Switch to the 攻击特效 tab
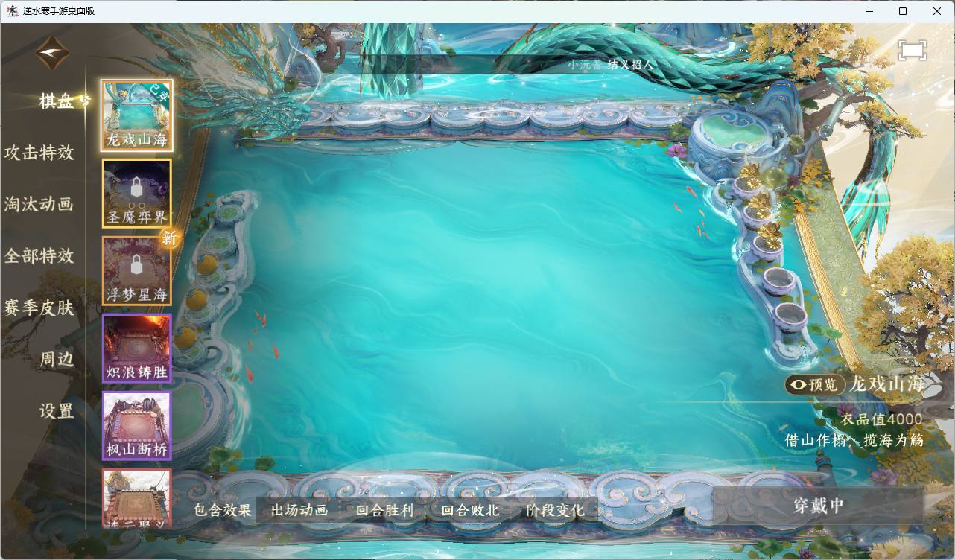This screenshot has width=955, height=560. click(x=39, y=153)
